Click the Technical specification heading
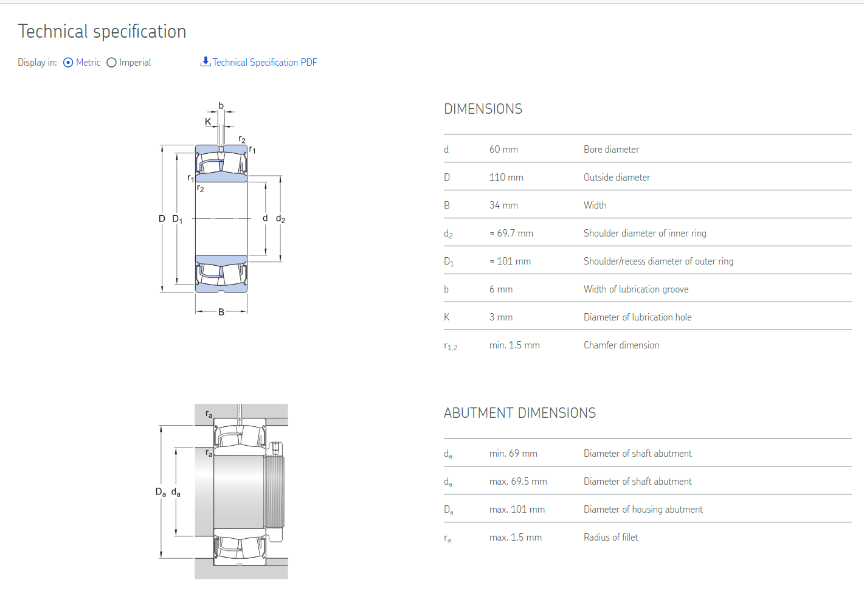 coord(102,32)
